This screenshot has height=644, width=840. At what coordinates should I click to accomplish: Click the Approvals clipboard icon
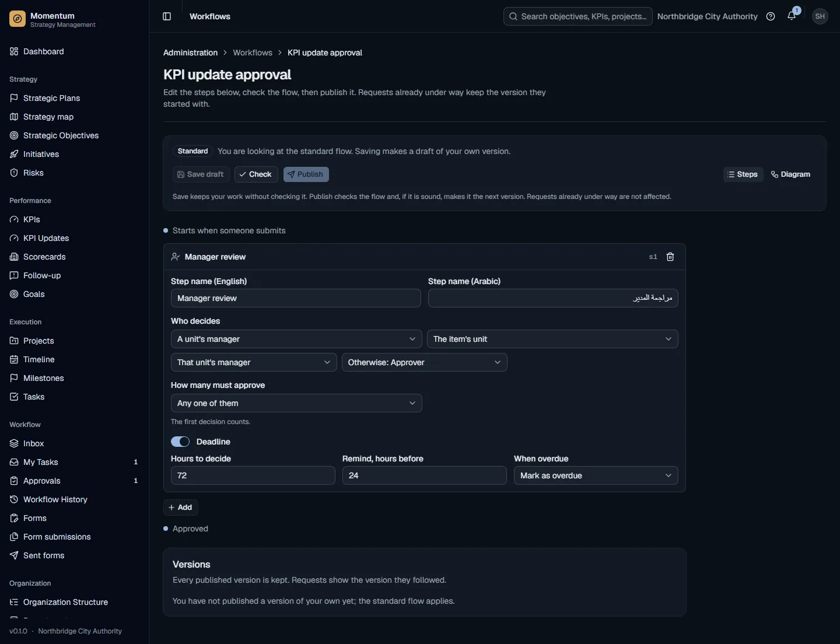click(14, 481)
